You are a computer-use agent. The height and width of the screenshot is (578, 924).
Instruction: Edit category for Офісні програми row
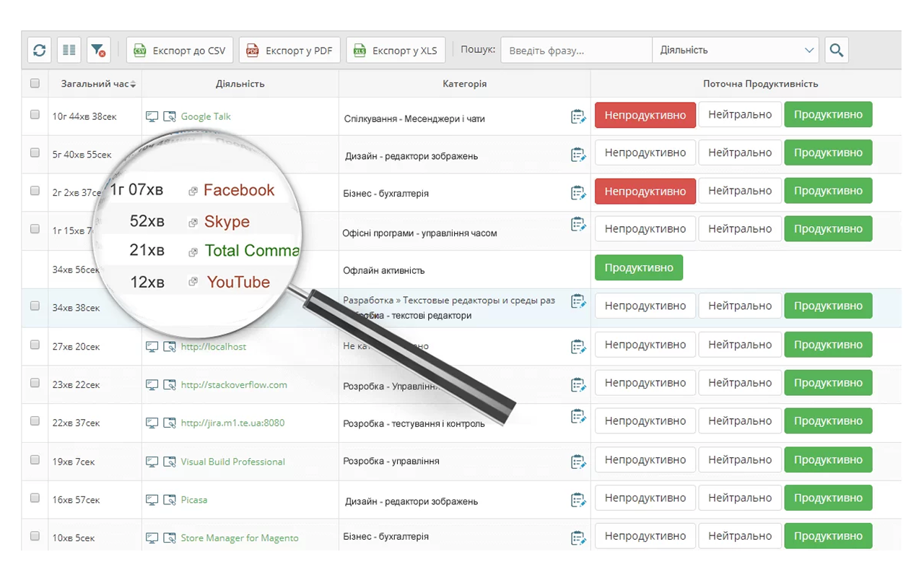[578, 224]
